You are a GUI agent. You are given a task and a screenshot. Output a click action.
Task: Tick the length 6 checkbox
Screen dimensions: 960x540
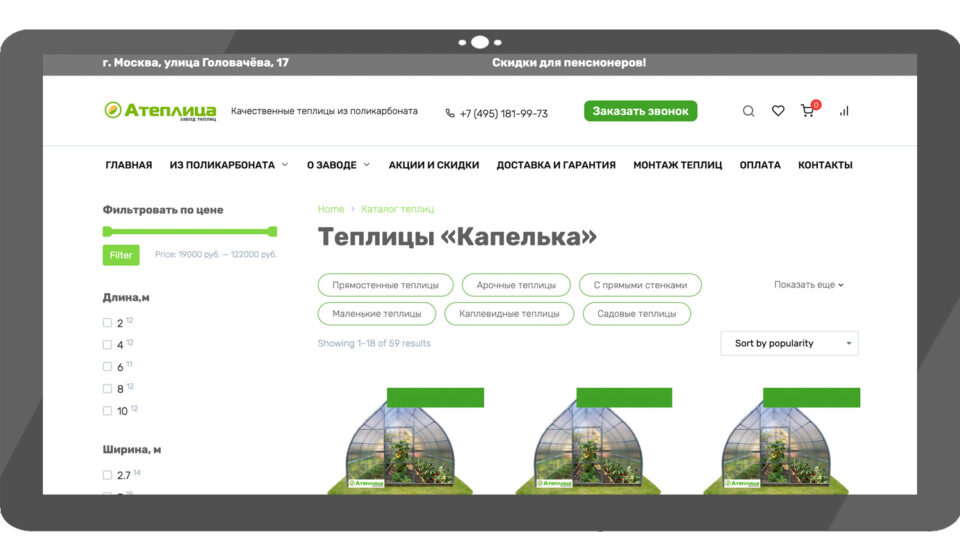point(107,367)
